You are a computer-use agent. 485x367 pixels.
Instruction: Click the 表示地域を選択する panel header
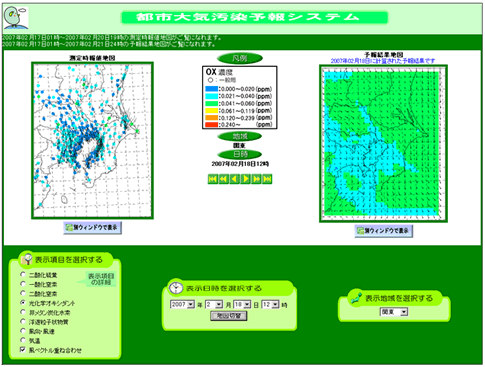[395, 298]
